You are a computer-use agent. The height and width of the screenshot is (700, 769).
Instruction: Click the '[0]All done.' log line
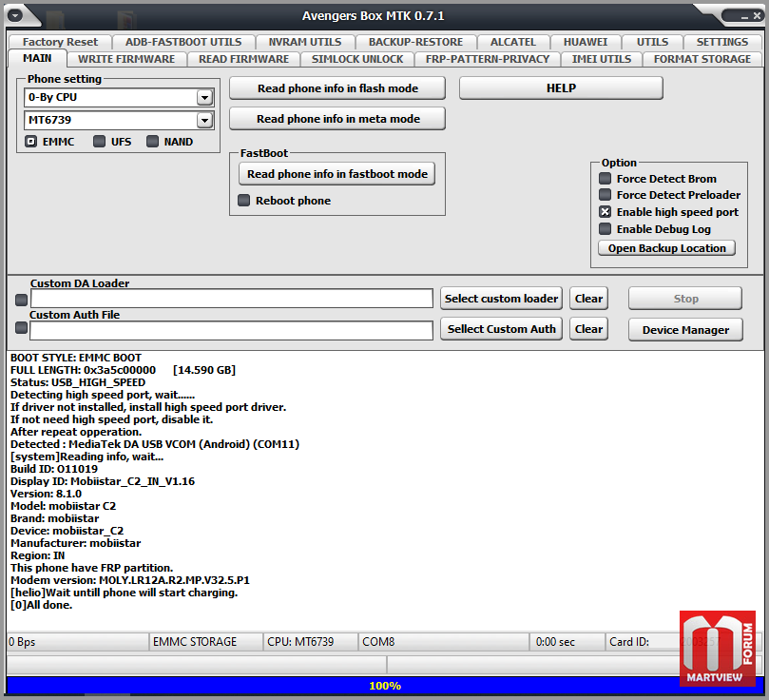coord(41,605)
